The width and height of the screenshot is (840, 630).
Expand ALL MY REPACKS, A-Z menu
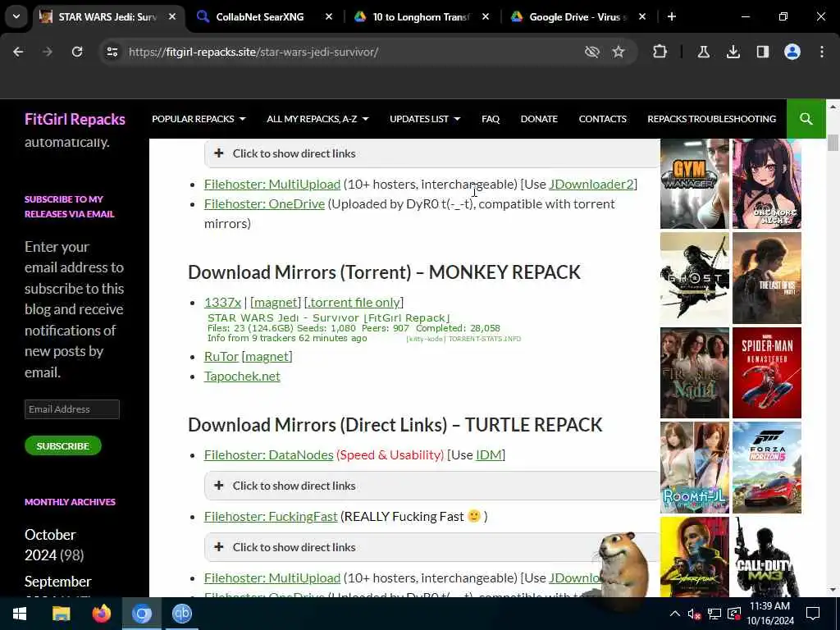317,119
